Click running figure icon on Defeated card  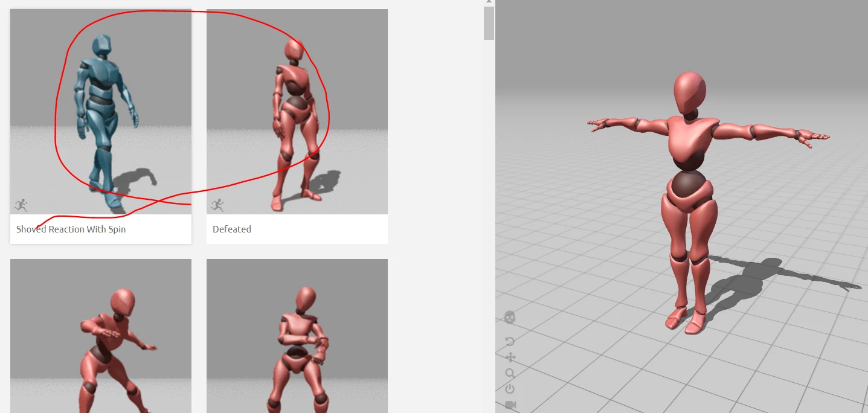(217, 205)
